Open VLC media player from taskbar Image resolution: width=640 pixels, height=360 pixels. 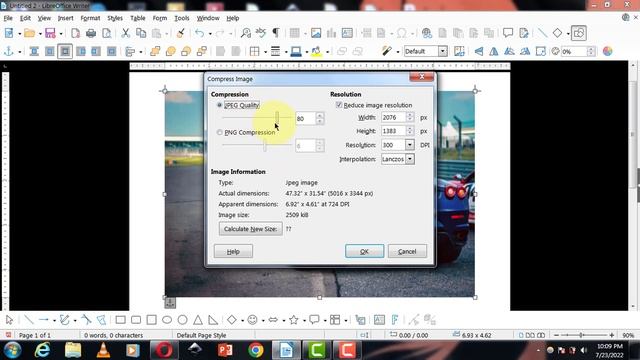[x=103, y=350]
